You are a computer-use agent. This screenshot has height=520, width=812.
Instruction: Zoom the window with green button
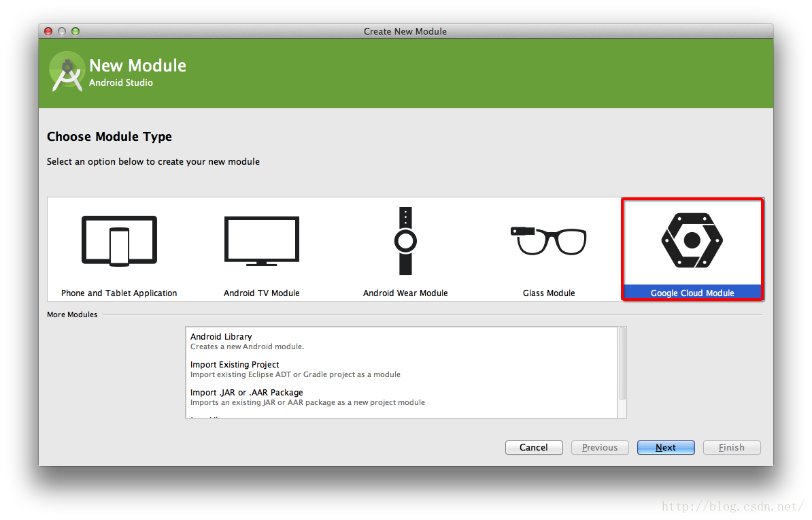[x=75, y=31]
